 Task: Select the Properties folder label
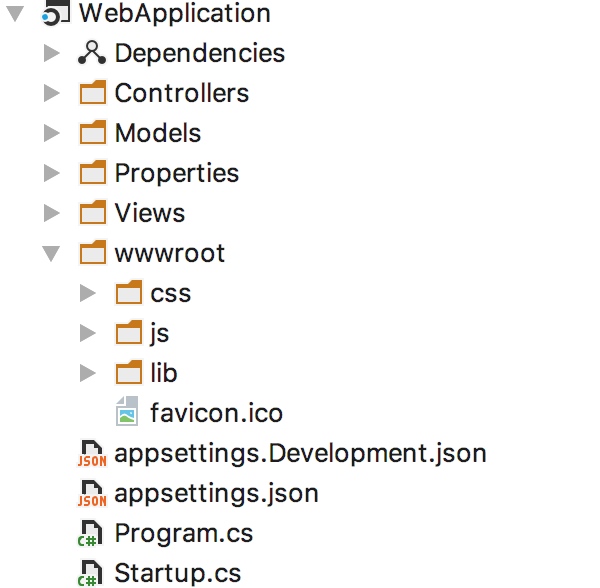(x=176, y=173)
